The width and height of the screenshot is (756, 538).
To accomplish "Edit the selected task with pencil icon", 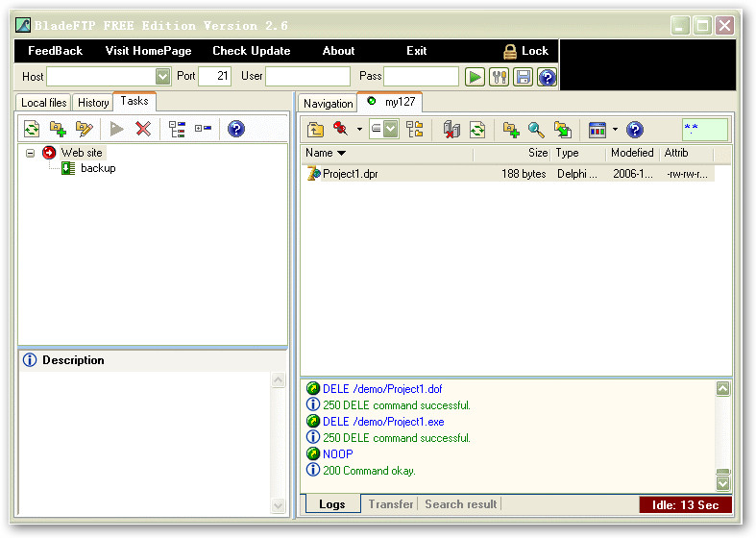I will tap(84, 129).
